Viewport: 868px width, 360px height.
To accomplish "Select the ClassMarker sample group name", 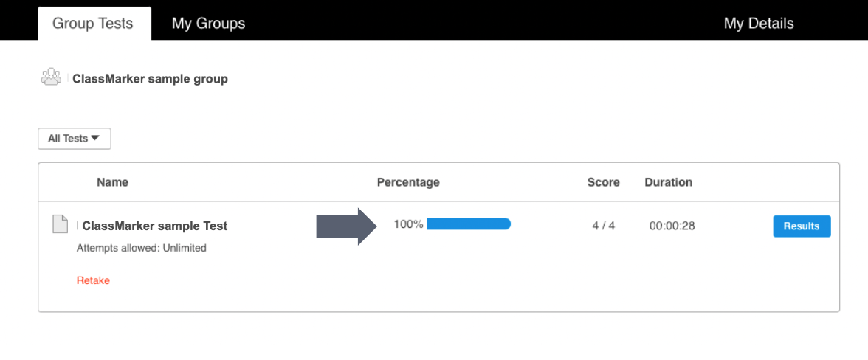I will click(x=150, y=79).
